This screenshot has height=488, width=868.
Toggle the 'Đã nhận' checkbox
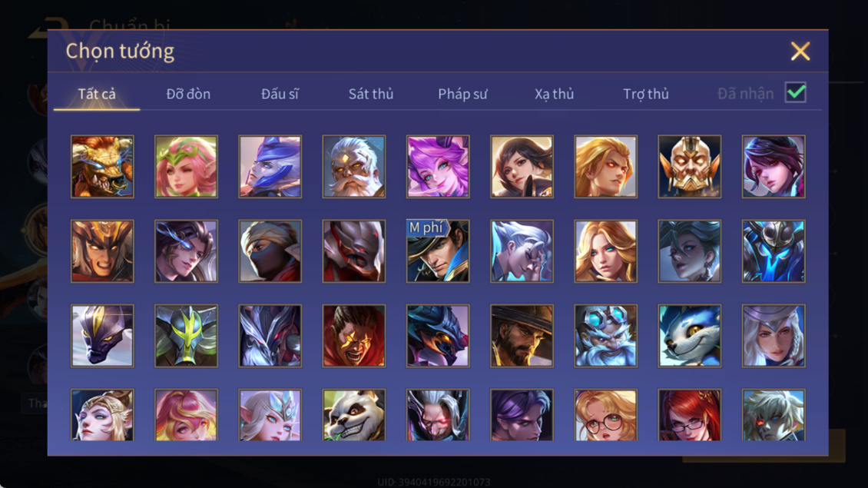796,92
